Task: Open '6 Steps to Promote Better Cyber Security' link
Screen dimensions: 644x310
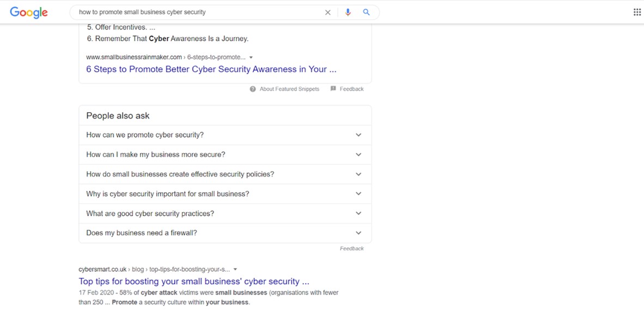Action: (x=211, y=69)
